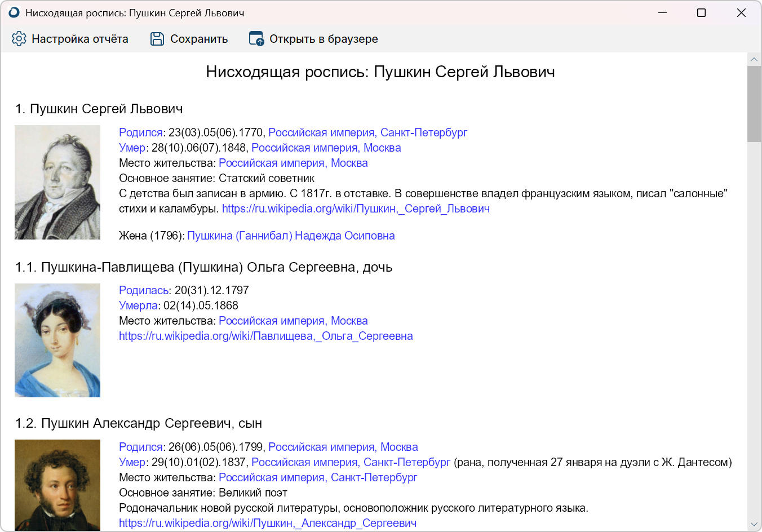Image resolution: width=762 pixels, height=532 pixels.
Task: Click the scrollbar down arrow
Action: 754,525
